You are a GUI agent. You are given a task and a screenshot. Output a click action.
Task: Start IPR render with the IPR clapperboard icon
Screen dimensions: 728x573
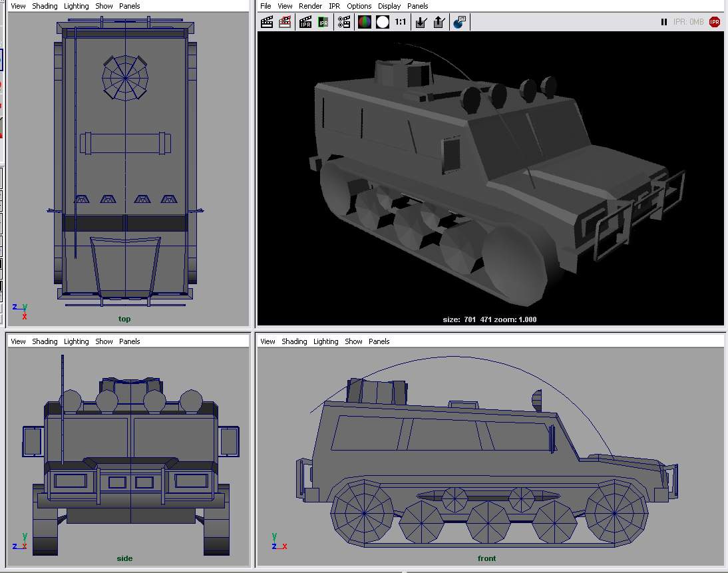click(305, 22)
